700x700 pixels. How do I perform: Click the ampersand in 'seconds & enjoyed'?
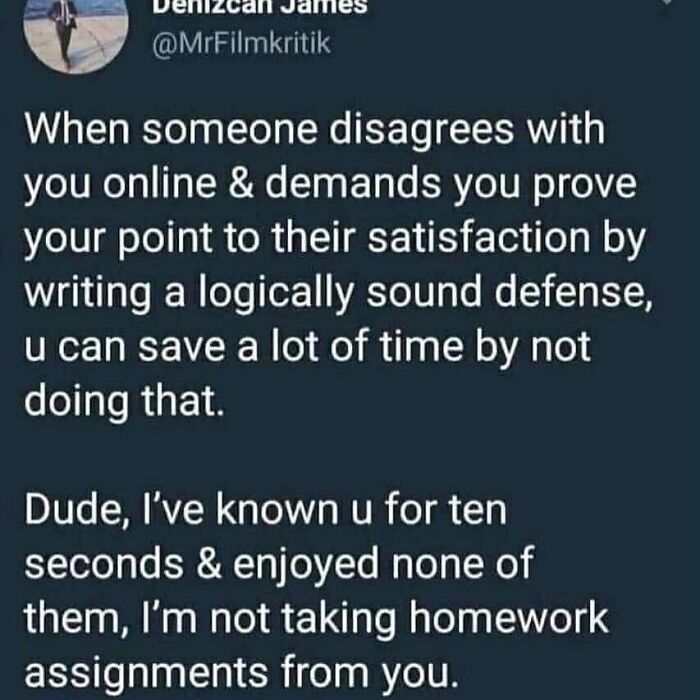pos(208,563)
